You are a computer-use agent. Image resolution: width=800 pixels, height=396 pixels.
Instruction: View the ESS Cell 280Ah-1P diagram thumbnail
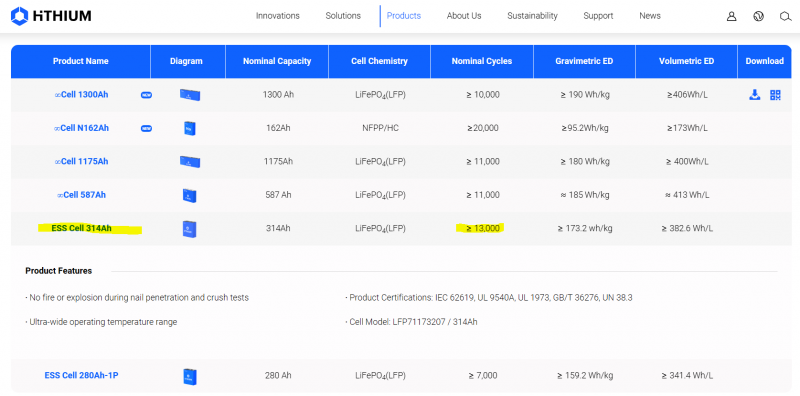coord(190,376)
